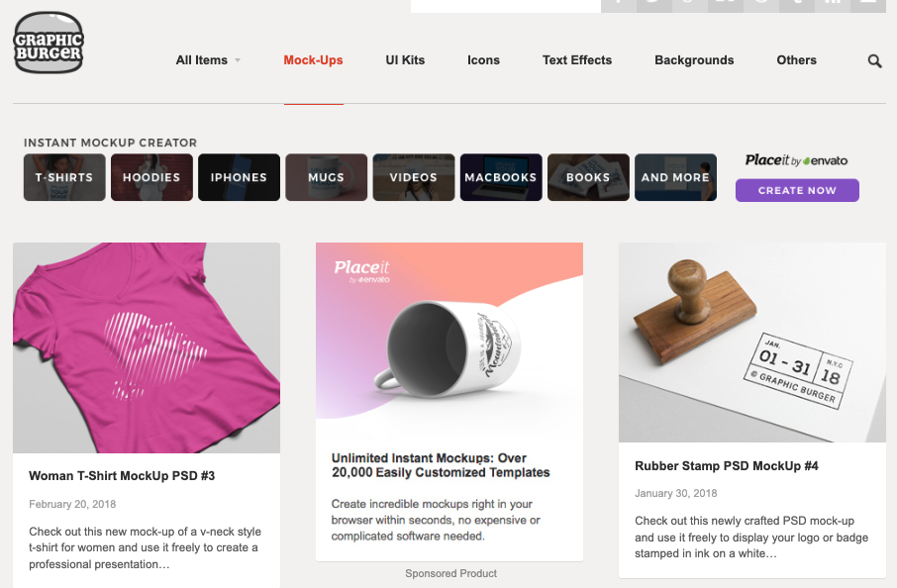
Task: Click the And More tile
Action: click(675, 177)
